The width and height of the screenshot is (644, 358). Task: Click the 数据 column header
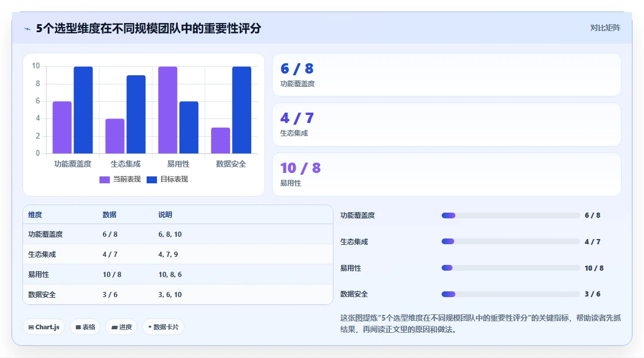pos(109,215)
